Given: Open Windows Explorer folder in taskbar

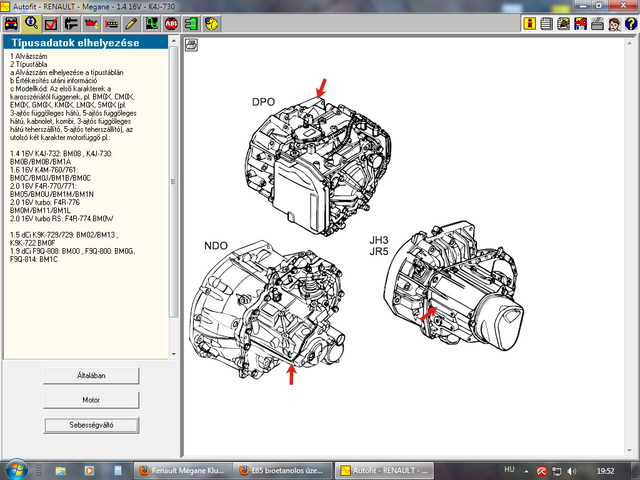Looking at the screenshot, I should coord(61,471).
